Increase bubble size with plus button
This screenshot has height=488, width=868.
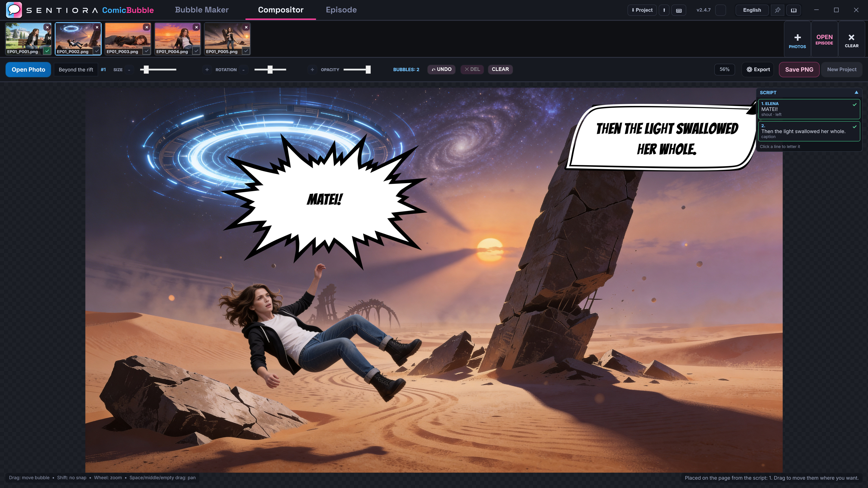pyautogui.click(x=207, y=70)
